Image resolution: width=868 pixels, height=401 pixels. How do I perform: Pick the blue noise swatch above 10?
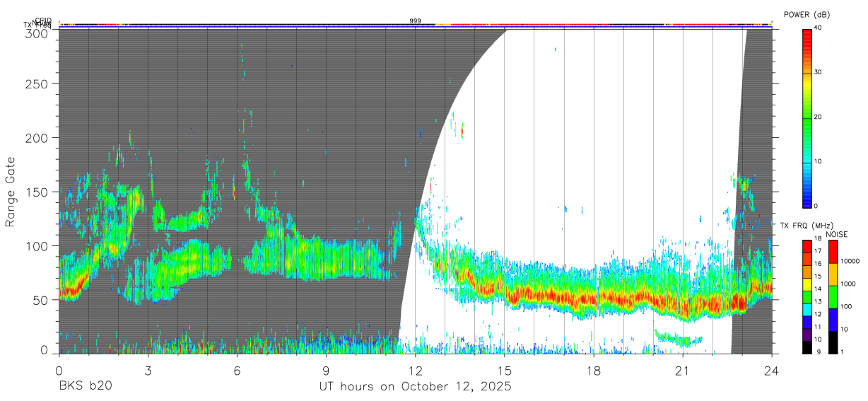coord(832,319)
